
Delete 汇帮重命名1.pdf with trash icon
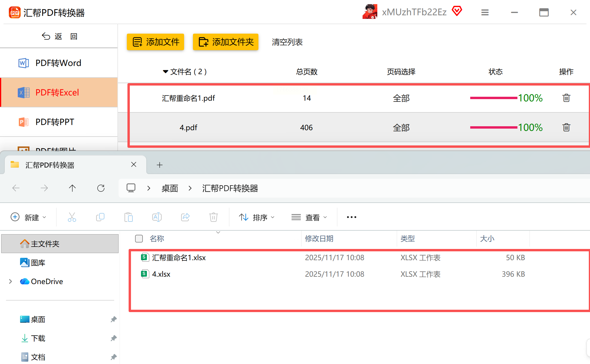coord(566,98)
